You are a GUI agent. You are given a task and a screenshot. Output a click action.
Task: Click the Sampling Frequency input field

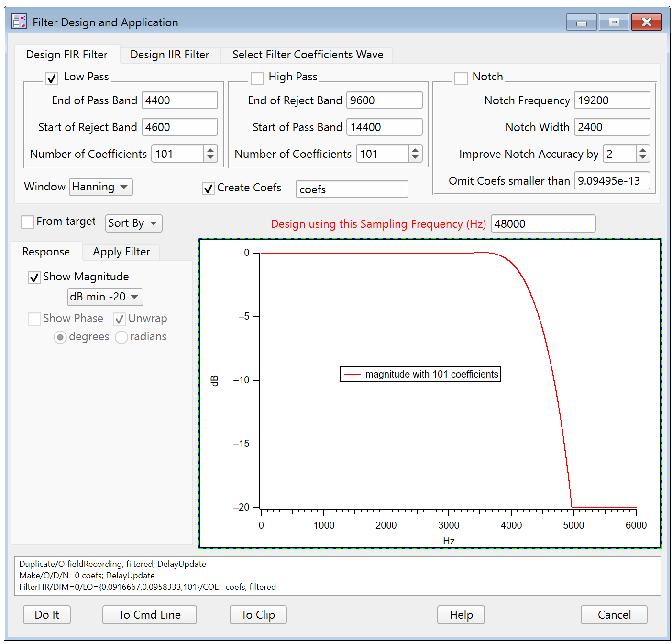pyautogui.click(x=543, y=224)
